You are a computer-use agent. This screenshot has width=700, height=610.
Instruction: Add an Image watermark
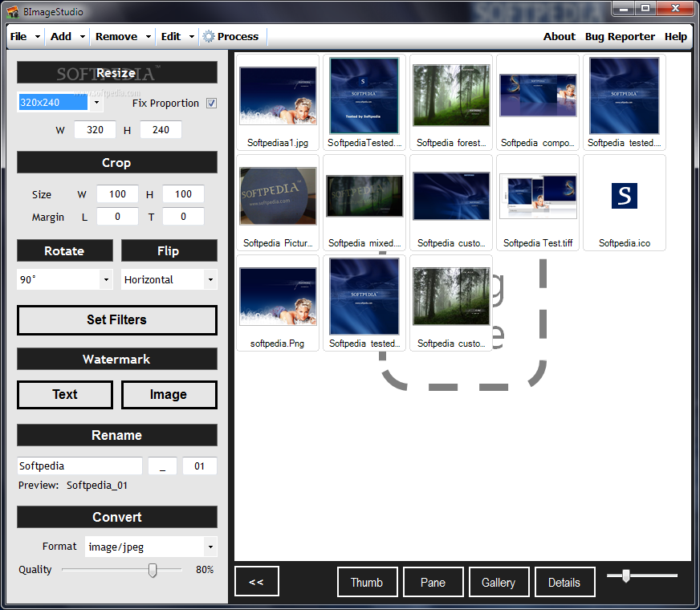pos(169,394)
